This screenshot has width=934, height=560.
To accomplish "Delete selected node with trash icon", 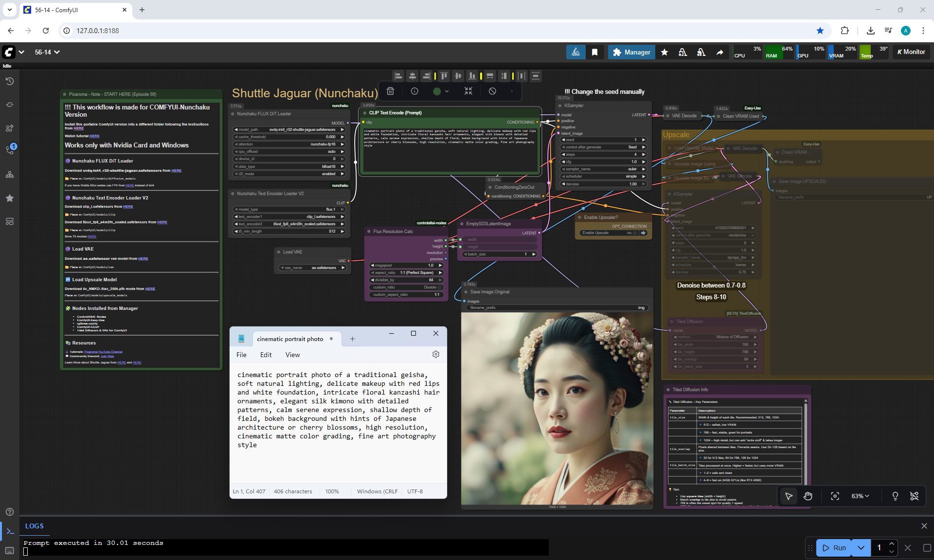I will (x=390, y=91).
